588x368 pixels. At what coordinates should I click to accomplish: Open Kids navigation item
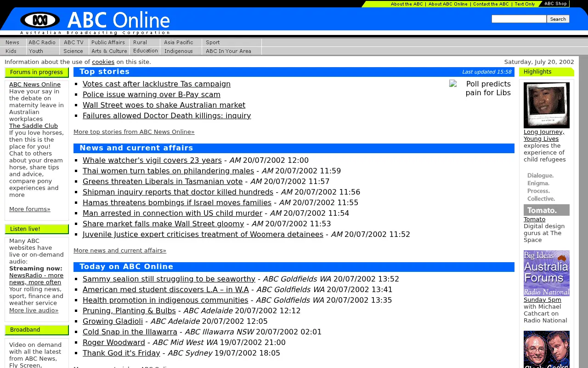(11, 51)
